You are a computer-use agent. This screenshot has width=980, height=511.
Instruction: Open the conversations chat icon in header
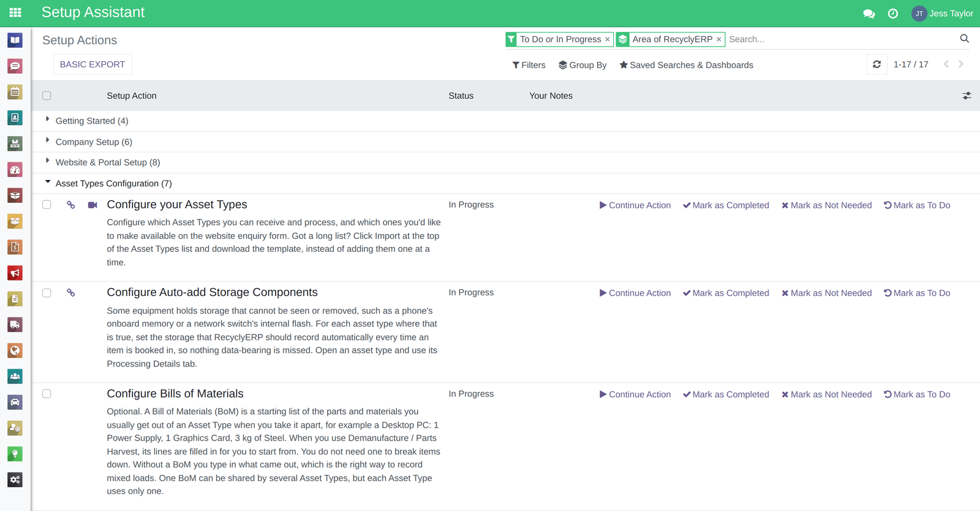pyautogui.click(x=869, y=13)
